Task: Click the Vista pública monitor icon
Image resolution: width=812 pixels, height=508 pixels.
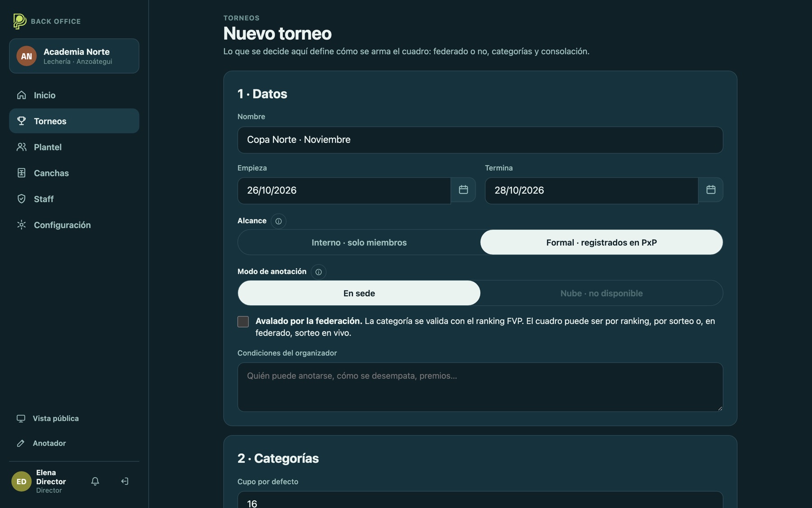Action: pyautogui.click(x=21, y=419)
